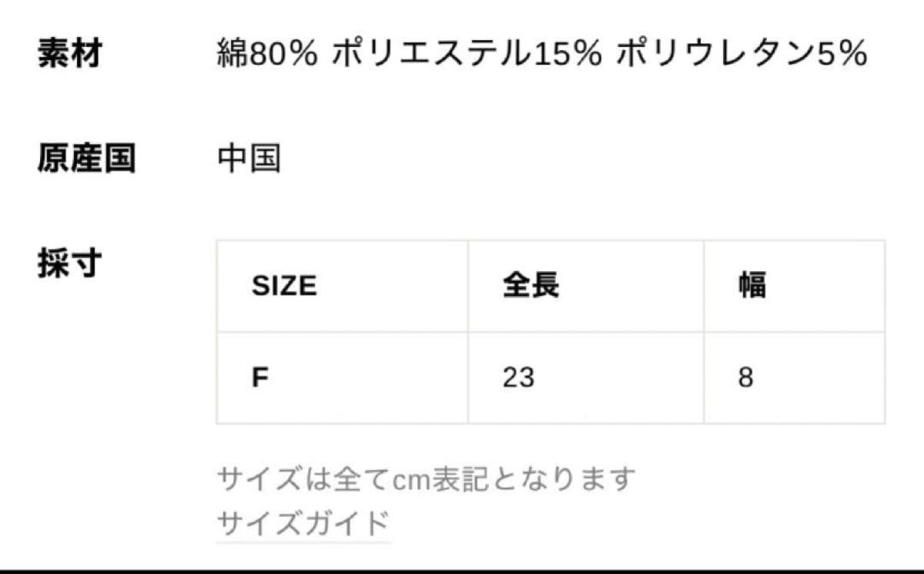This screenshot has height=574, width=924.
Task: Click the underline beneath サイズガイド
Action: click(303, 541)
